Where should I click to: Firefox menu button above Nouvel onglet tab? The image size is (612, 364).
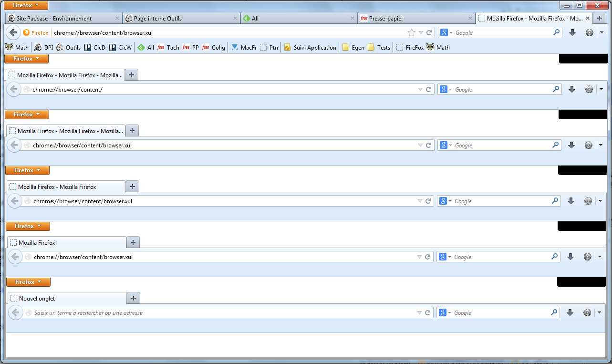(x=29, y=282)
